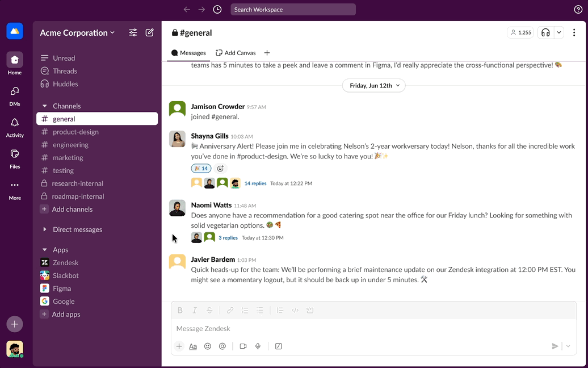Collapse the Channels section
This screenshot has height=368, width=588.
pyautogui.click(x=45, y=106)
